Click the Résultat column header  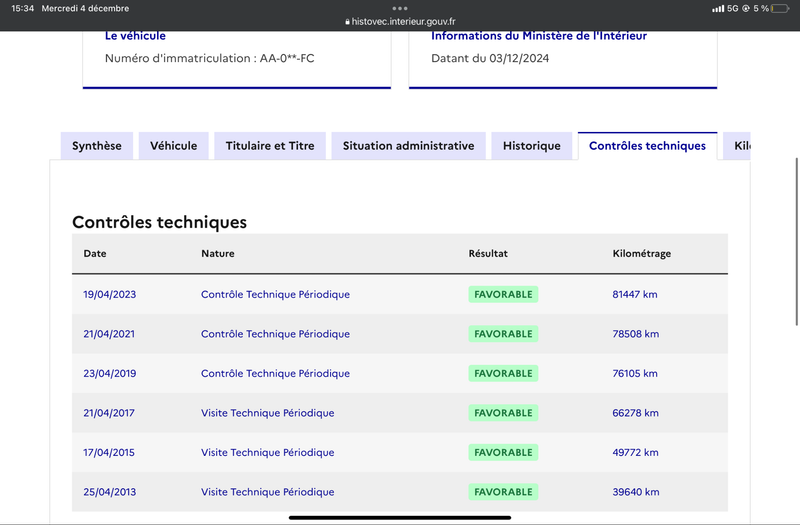[x=488, y=254]
